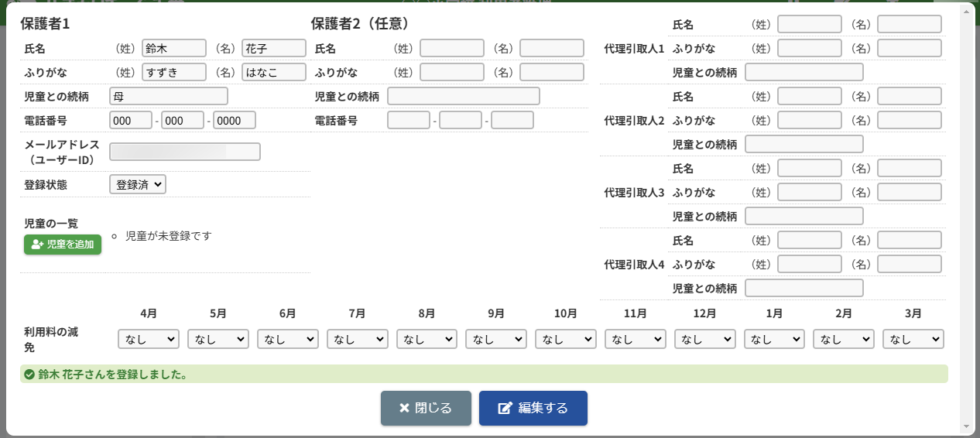This screenshot has width=980, height=438.
Task: Open the 登録状態 dropdown
Action: pos(138,184)
